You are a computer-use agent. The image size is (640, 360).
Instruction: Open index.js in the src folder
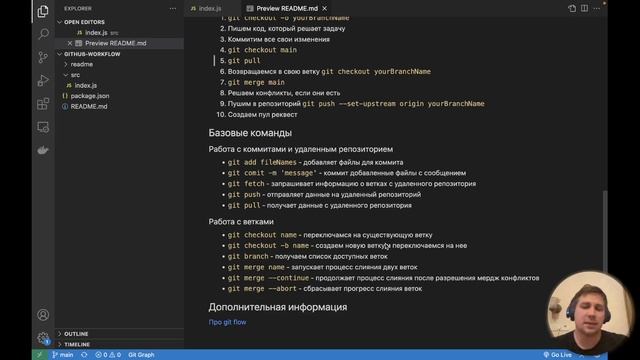[86, 86]
